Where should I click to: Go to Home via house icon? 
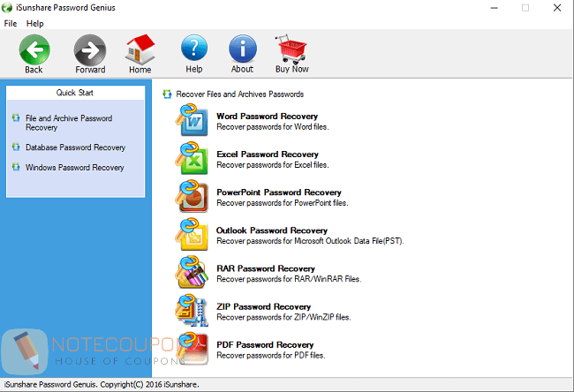pos(140,49)
